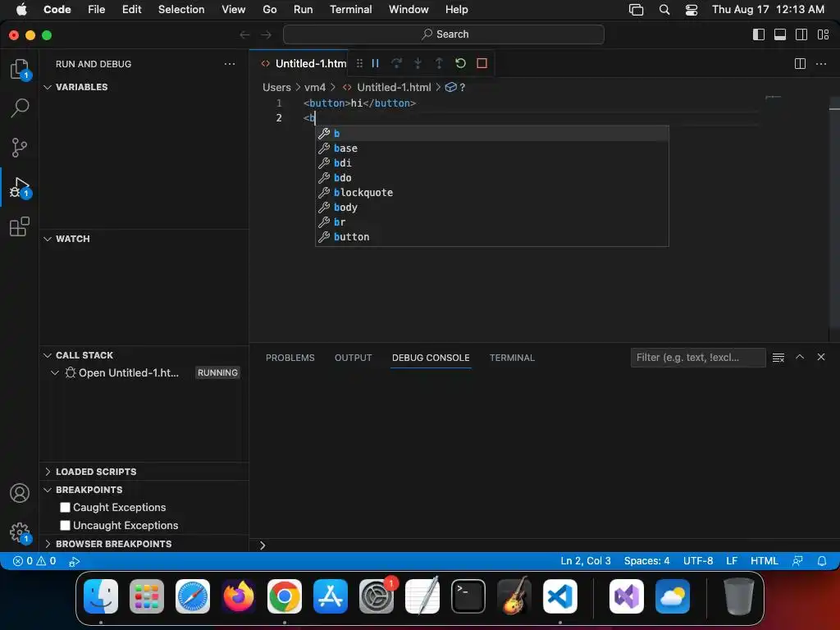Open the notifications bell
This screenshot has width=840, height=630.
coord(822,561)
